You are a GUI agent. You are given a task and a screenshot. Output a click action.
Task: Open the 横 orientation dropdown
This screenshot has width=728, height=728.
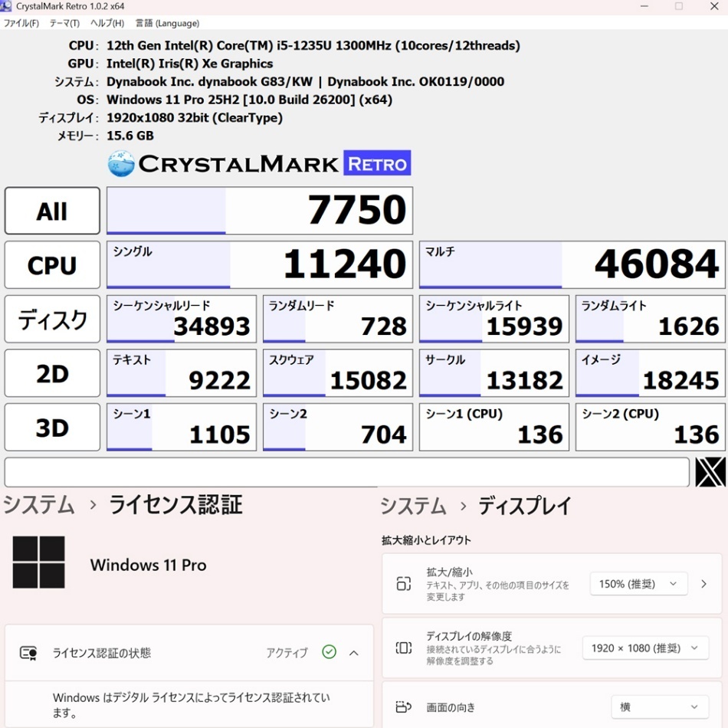660,707
